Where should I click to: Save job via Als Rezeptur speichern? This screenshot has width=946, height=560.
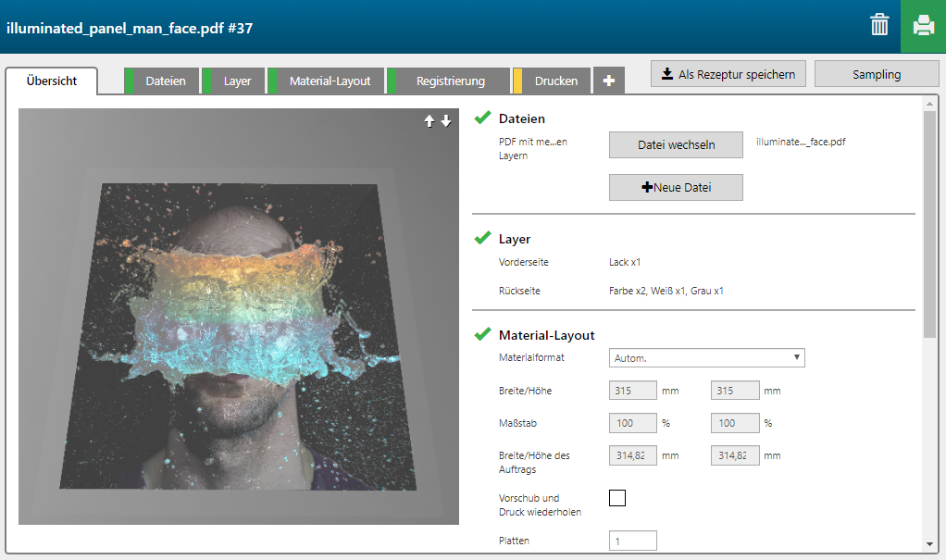pos(728,74)
